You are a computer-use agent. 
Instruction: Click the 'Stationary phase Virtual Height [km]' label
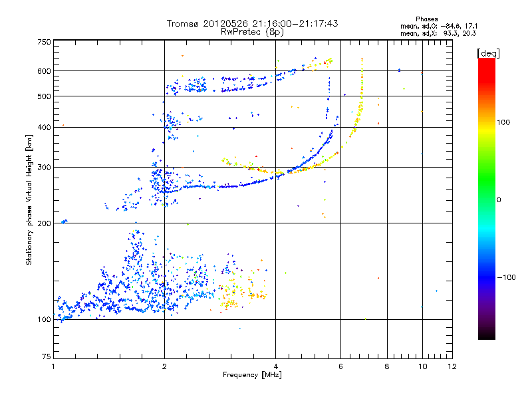29,200
